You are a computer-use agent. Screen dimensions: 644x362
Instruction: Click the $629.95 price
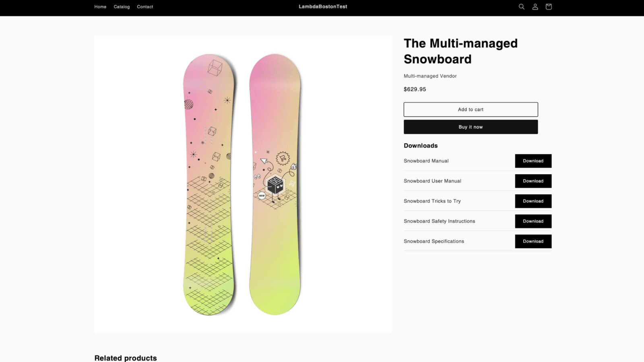[415, 89]
